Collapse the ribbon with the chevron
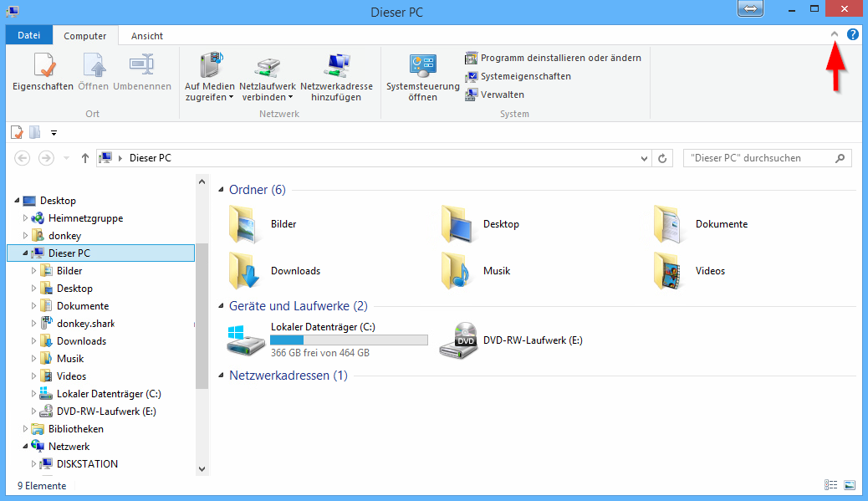The image size is (868, 501). coord(834,35)
